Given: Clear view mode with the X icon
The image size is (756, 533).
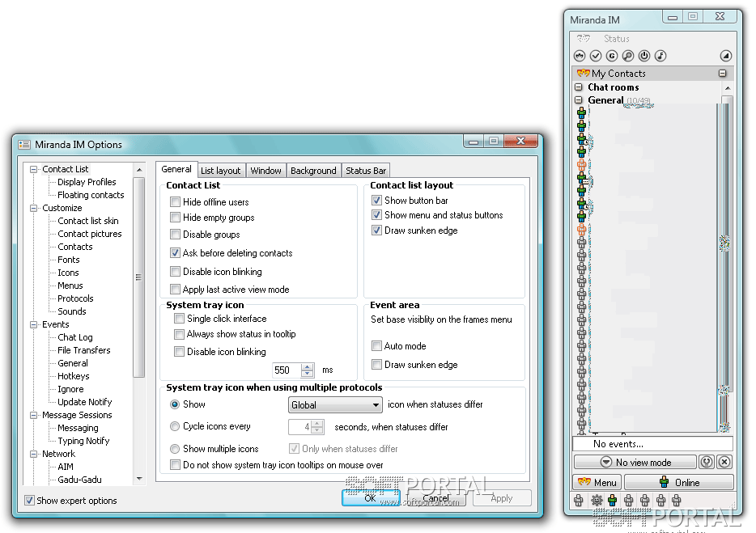Looking at the screenshot, I should pyautogui.click(x=724, y=462).
